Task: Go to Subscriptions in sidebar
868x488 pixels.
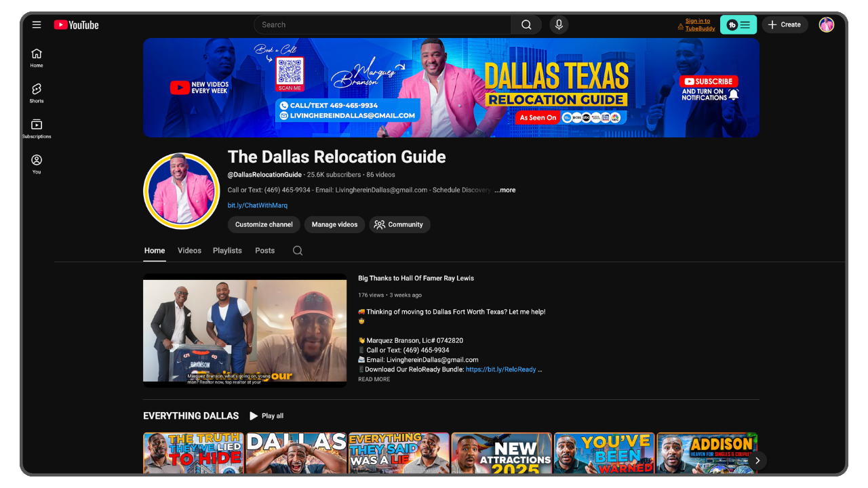Action: (x=37, y=128)
